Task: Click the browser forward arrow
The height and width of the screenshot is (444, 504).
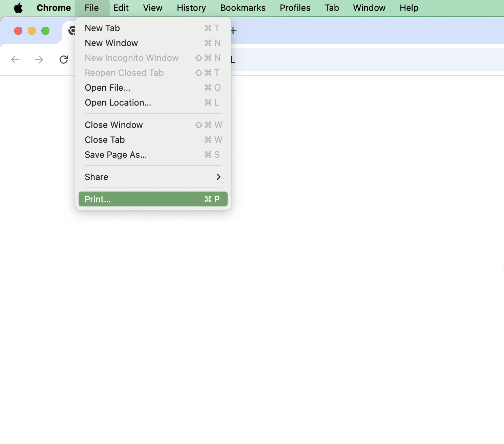Action: point(39,60)
